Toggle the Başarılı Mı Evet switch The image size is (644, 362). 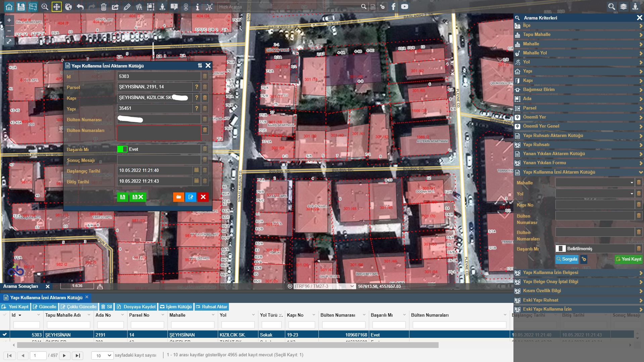[x=122, y=149]
